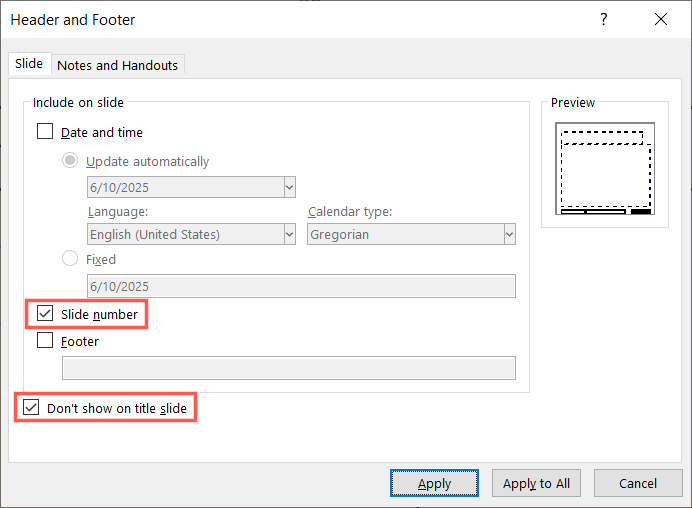The height and width of the screenshot is (508, 692).
Task: Click the Apply button
Action: point(434,483)
